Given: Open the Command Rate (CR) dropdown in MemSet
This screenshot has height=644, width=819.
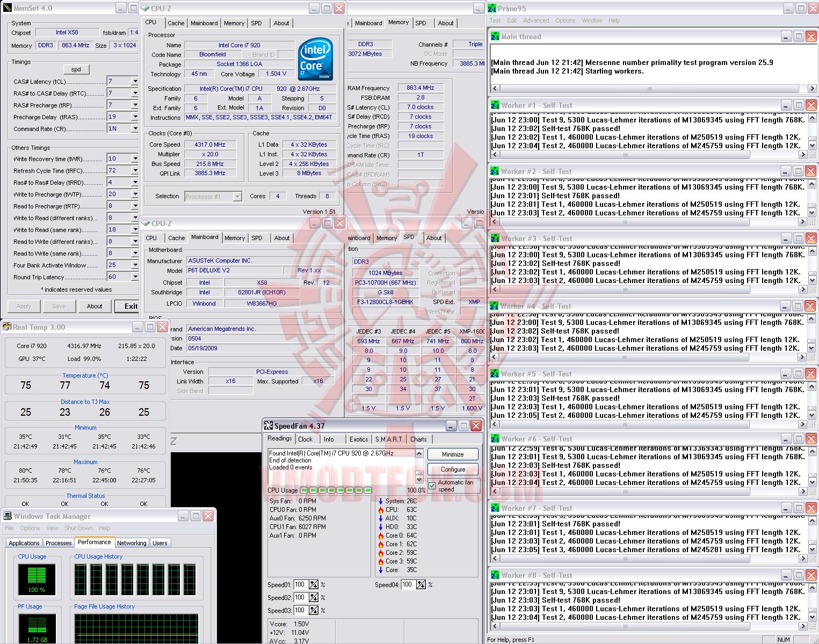Looking at the screenshot, I should tap(135, 128).
